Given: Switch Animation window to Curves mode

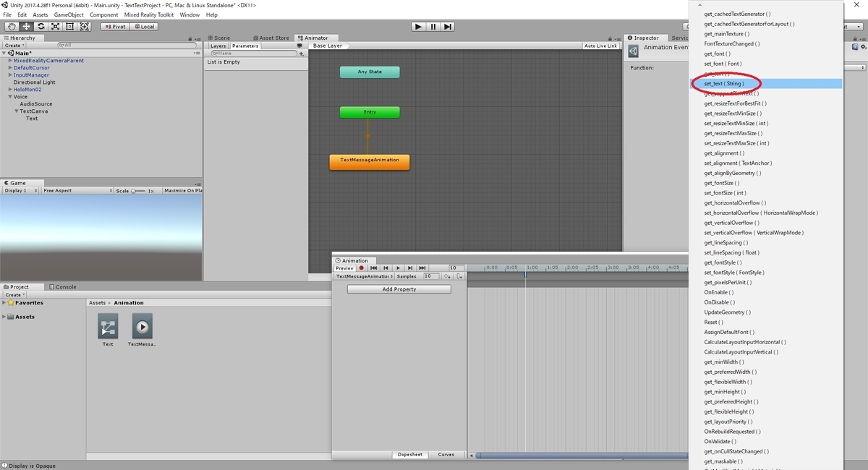Looking at the screenshot, I should tap(446, 455).
